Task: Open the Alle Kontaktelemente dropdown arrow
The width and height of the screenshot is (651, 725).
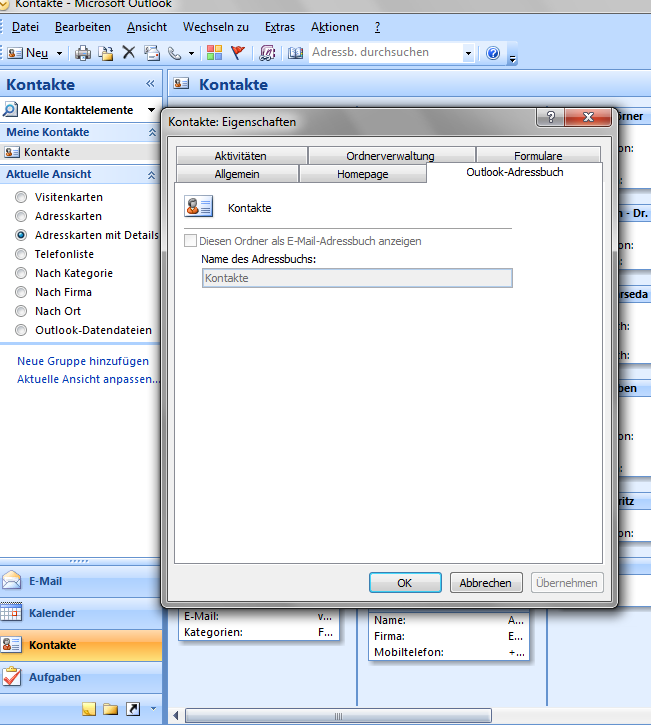Action: (151, 110)
